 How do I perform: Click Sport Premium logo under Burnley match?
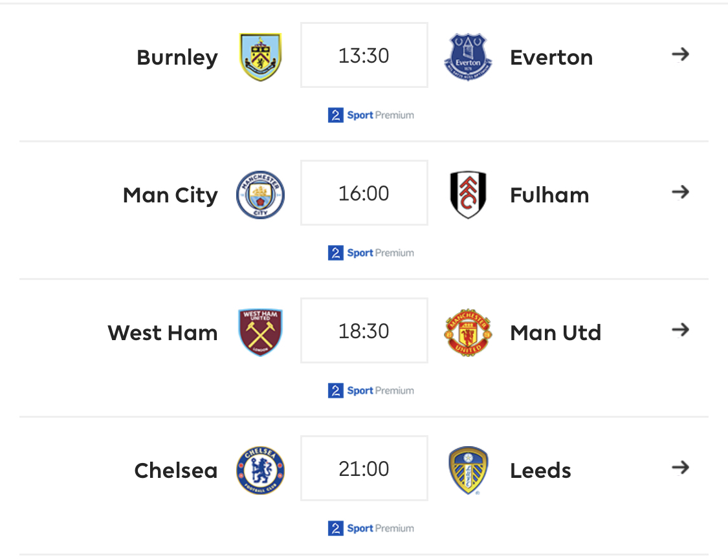tap(371, 115)
